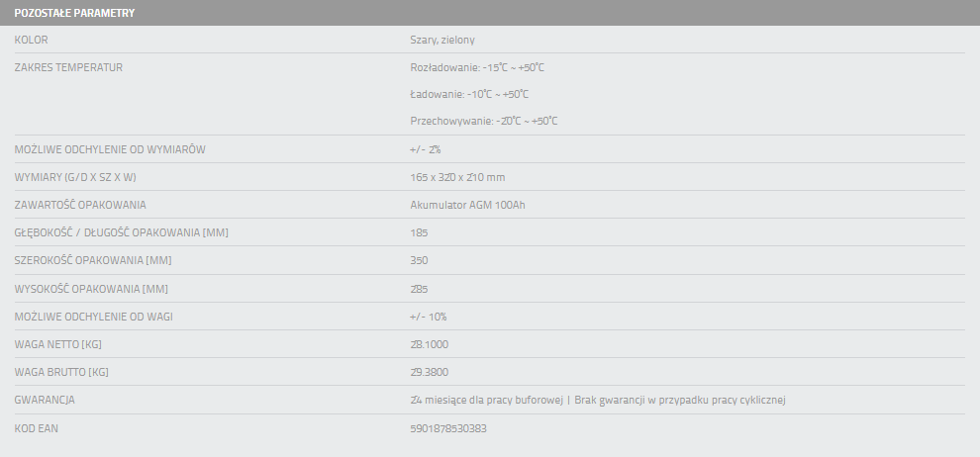Image resolution: width=980 pixels, height=457 pixels.
Task: Click the '24 miesiące dla pracy buforowej' warranty text
Action: tap(484, 400)
